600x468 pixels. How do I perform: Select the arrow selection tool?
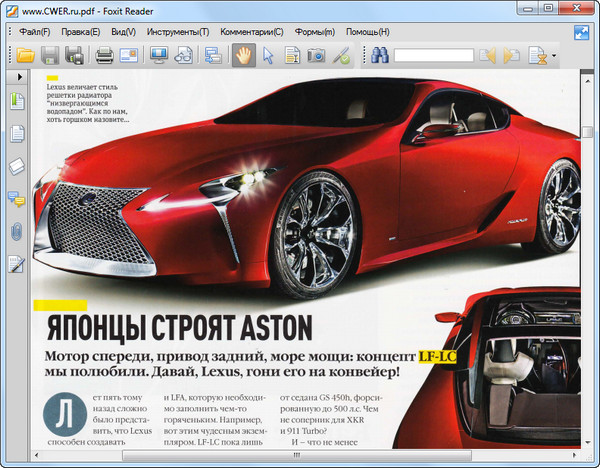pos(268,55)
